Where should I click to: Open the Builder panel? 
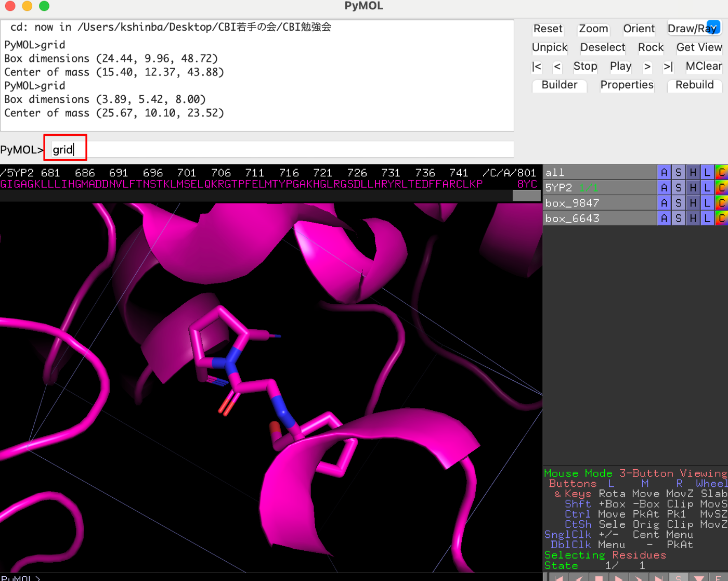pyautogui.click(x=559, y=85)
